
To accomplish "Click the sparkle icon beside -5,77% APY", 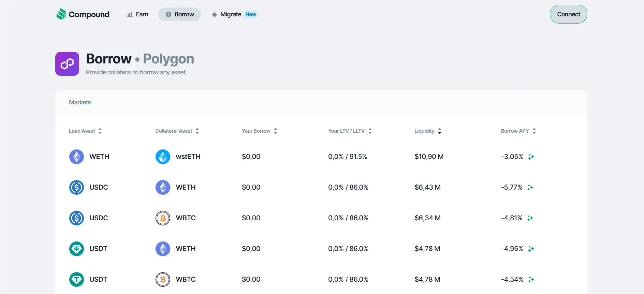I will coord(530,187).
